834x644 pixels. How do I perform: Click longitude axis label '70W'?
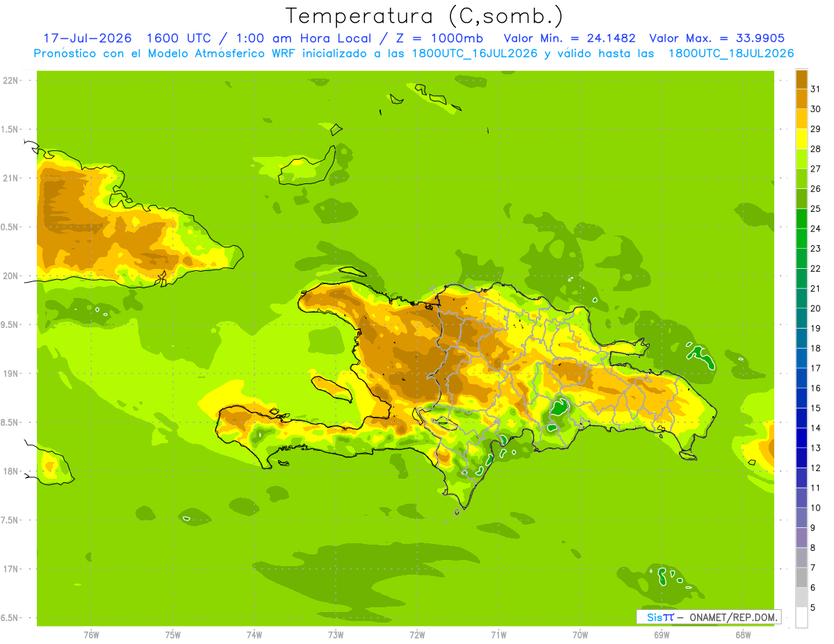coord(580,634)
